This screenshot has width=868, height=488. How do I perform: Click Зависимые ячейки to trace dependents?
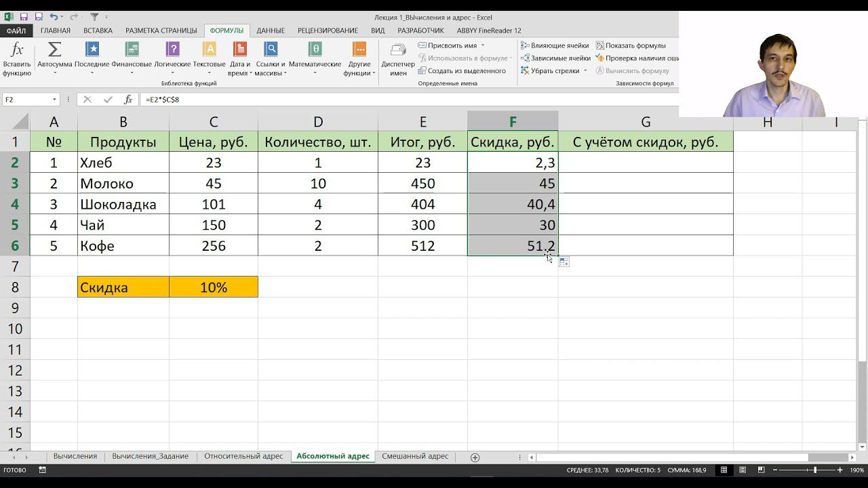click(555, 58)
